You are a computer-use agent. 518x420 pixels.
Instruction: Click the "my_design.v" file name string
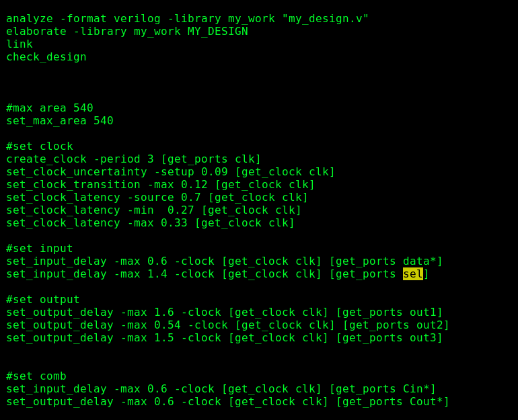pos(326,18)
